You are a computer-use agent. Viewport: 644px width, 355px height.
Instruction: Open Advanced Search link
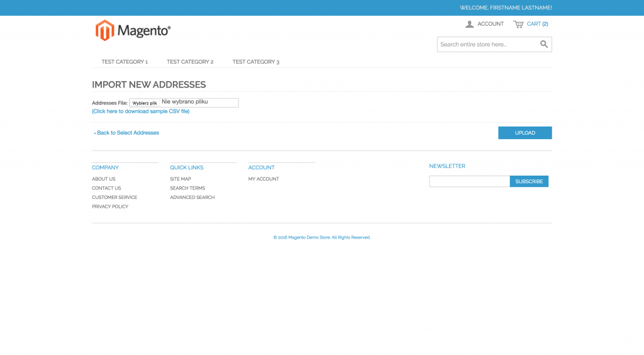click(192, 198)
